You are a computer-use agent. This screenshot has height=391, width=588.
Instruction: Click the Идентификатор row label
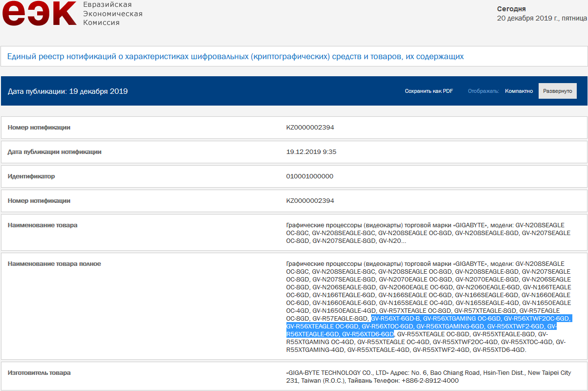pyautogui.click(x=31, y=176)
